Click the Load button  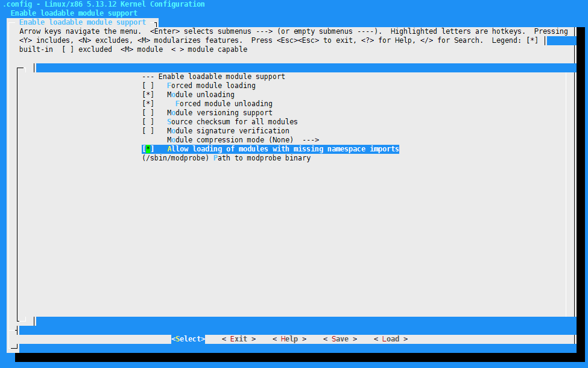click(x=390, y=338)
